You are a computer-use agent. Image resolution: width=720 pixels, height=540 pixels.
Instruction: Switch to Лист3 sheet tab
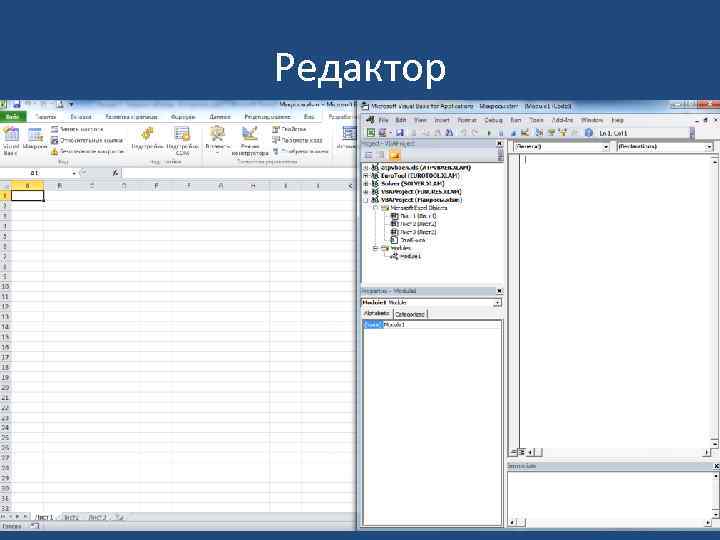coord(97,518)
